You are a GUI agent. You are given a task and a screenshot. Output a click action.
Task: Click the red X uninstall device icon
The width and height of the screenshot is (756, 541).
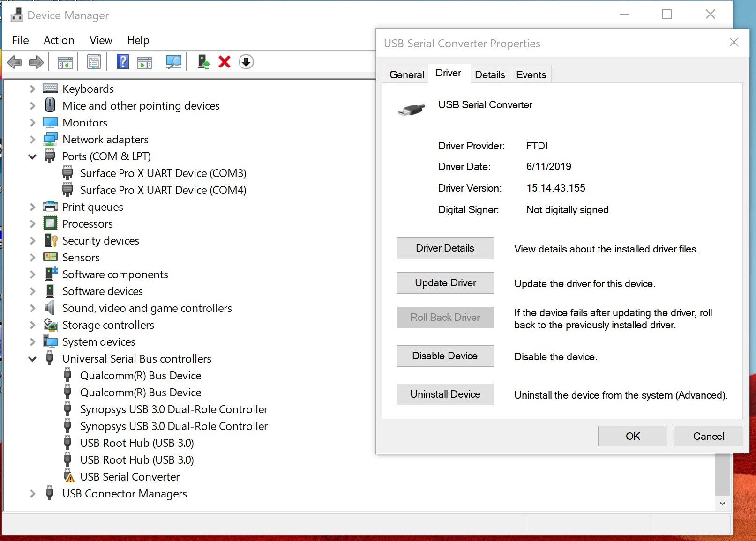pos(225,62)
